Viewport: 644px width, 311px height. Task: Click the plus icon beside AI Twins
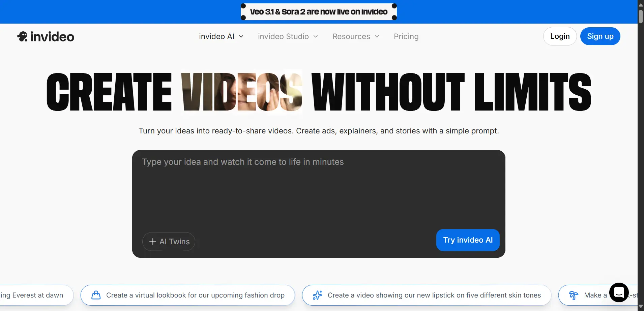click(152, 242)
